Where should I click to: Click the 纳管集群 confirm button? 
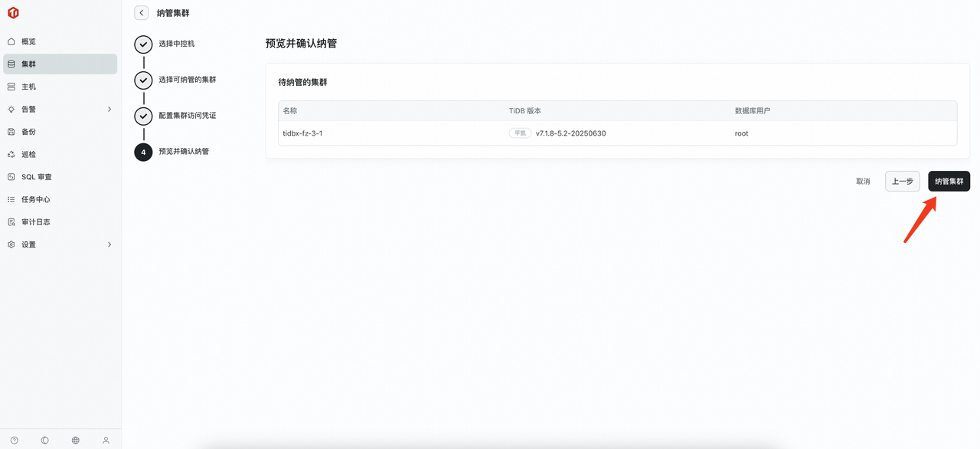point(949,181)
